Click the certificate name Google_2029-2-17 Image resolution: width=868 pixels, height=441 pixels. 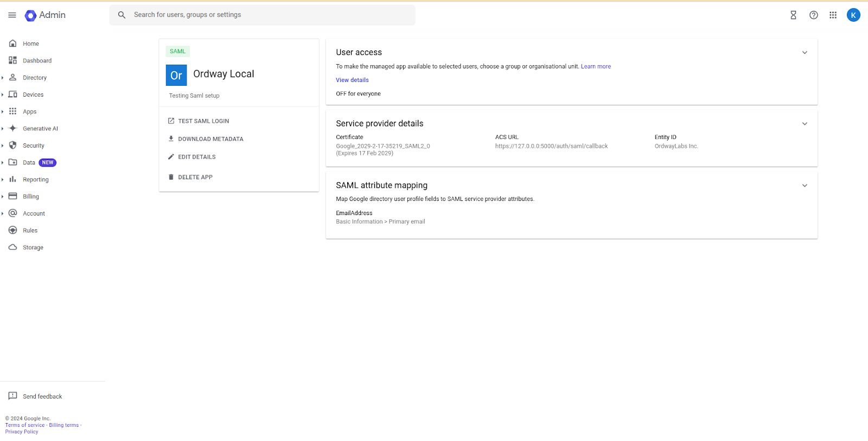coord(383,146)
